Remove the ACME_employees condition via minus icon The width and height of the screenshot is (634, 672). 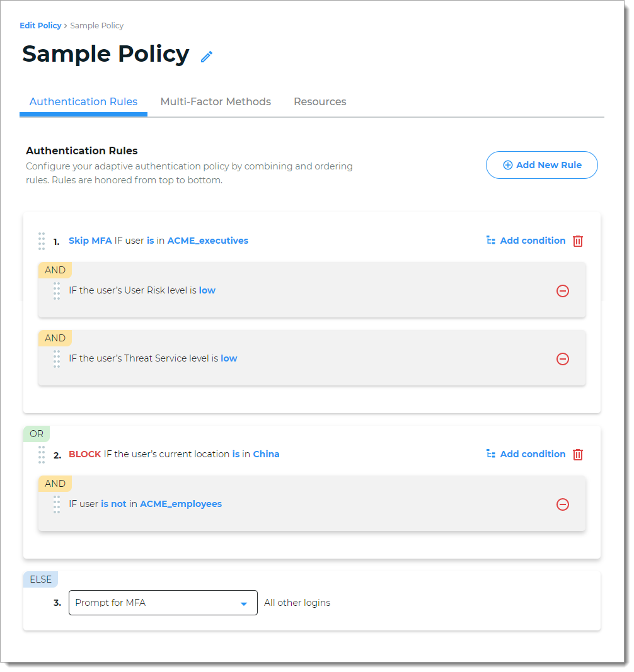tap(563, 504)
